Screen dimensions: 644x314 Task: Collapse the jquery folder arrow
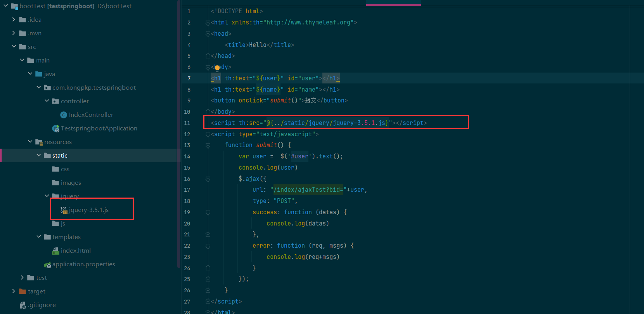coord(47,196)
